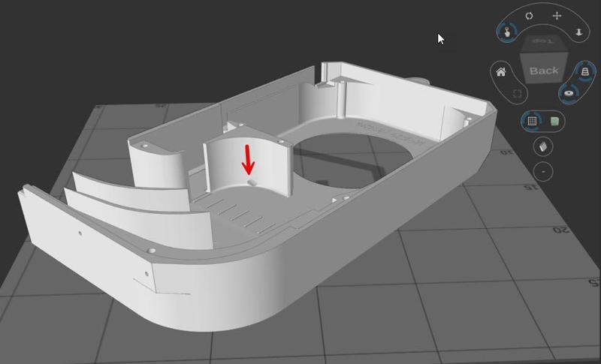Click the red arrow on the model
This screenshot has height=364, width=601.
coord(249,160)
